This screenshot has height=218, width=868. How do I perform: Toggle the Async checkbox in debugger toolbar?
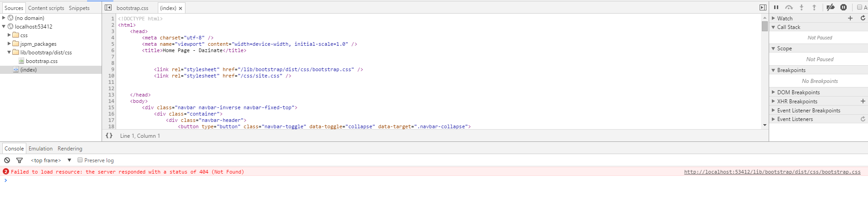pyautogui.click(x=859, y=7)
